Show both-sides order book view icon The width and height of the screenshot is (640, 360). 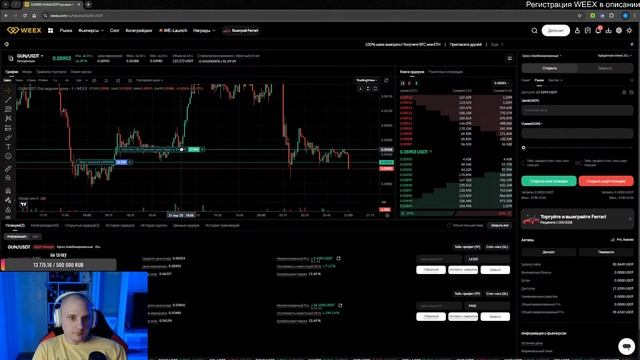tap(402, 83)
